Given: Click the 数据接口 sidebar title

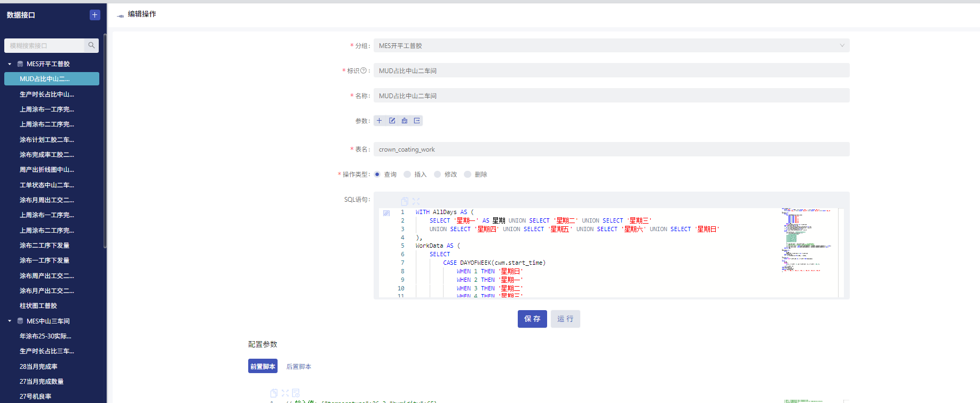Looking at the screenshot, I should (21, 15).
